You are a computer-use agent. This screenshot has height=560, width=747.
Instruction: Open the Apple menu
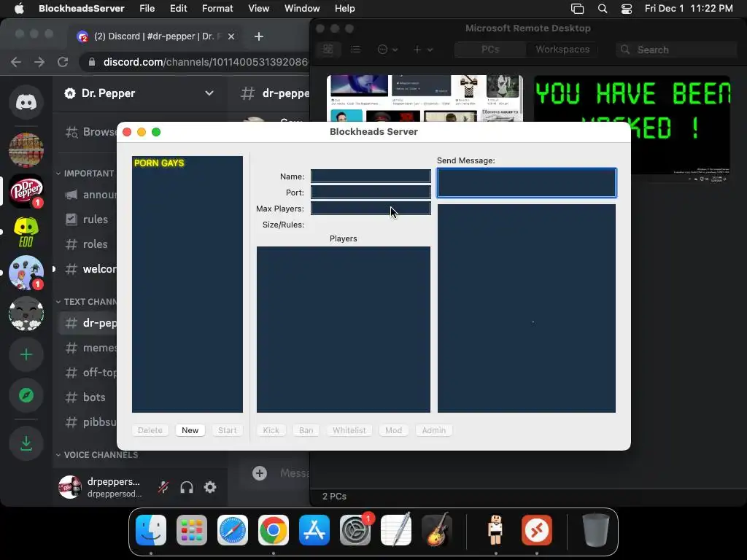pos(19,9)
